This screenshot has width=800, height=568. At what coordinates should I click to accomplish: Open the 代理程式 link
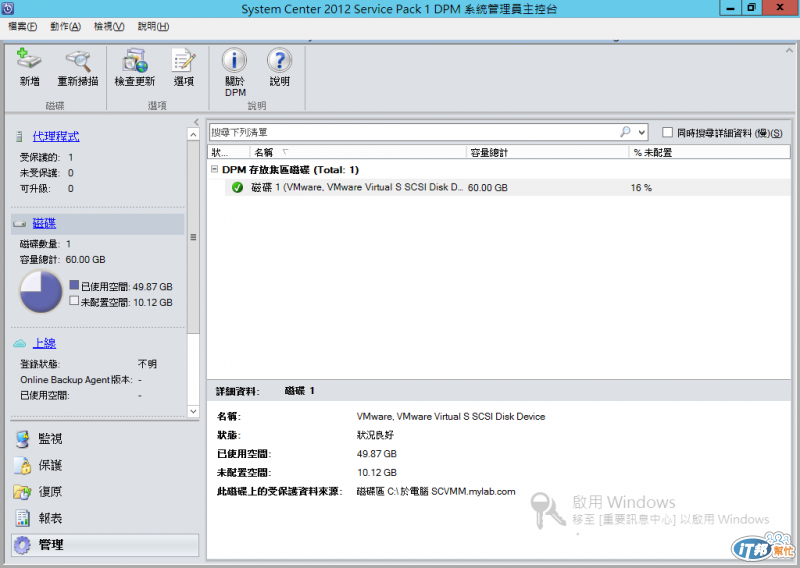click(x=56, y=136)
